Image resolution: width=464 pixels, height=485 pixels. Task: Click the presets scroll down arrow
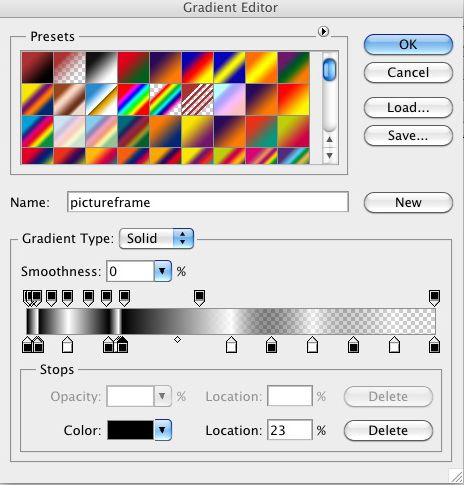coord(330,155)
